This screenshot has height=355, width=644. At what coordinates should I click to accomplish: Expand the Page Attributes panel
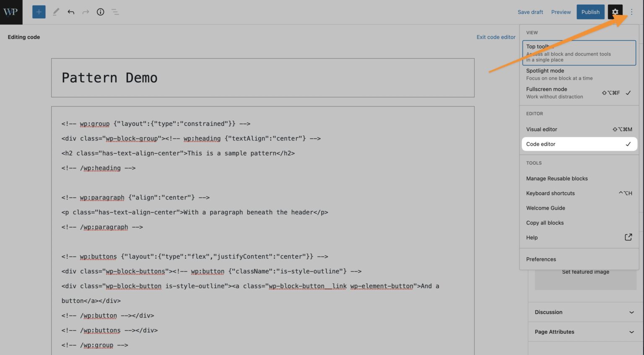(x=584, y=332)
